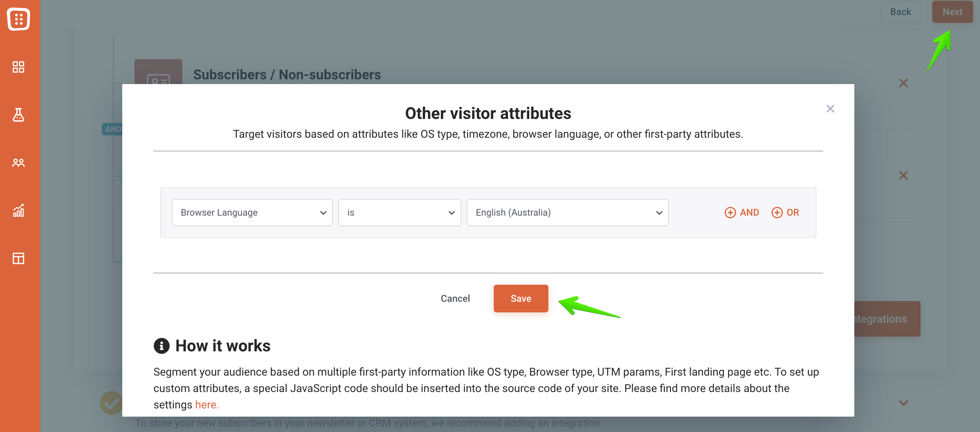Remove the second targeting rule with X
The height and width of the screenshot is (432, 980).
903,175
